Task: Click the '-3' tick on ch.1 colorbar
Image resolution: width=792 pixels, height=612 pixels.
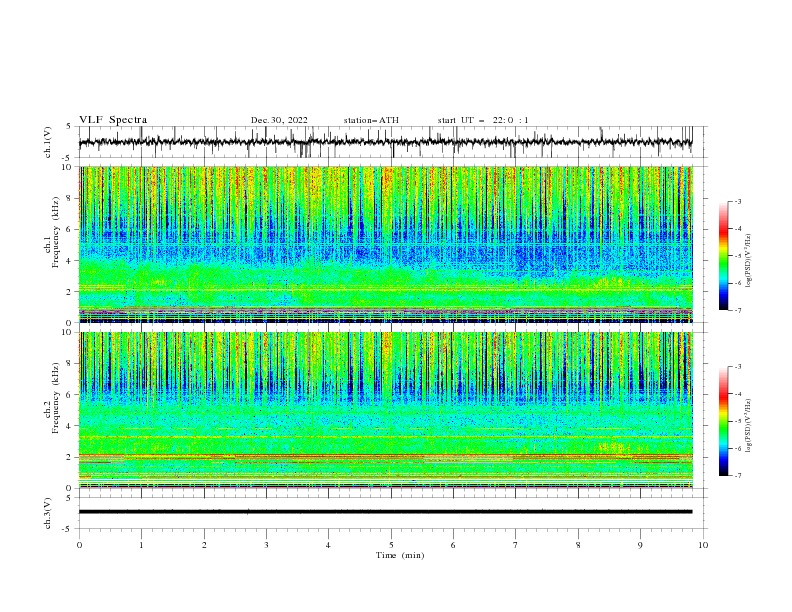Action: point(737,201)
